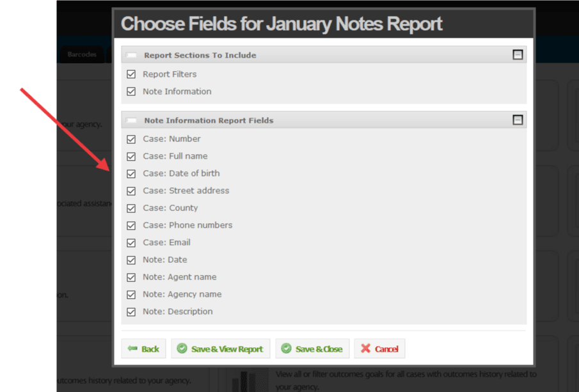
Task: Deselect Note: Agent name checkbox
Action: 131,277
